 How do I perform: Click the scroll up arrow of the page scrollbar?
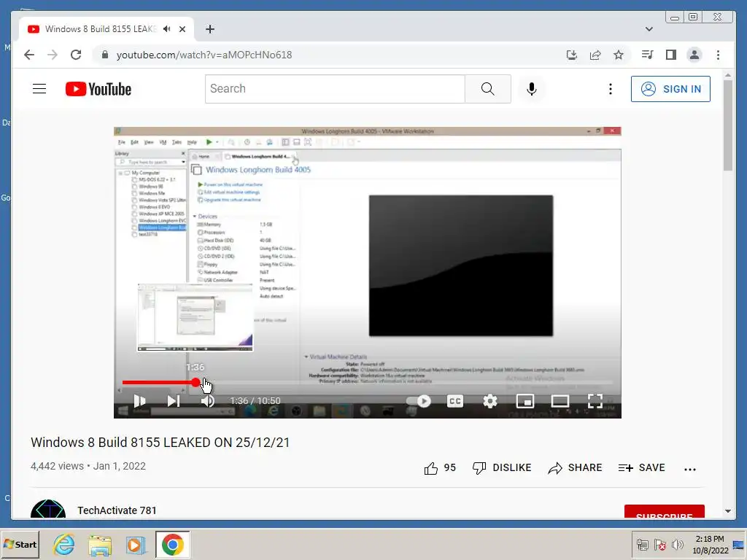728,75
